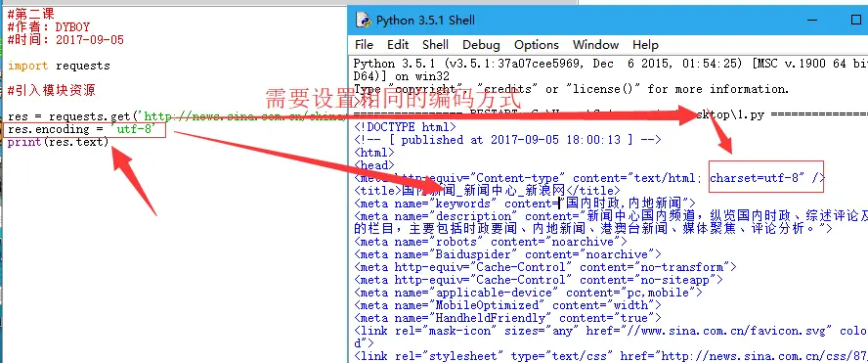The image size is (868, 363).
Task: Click the '<title>' line in shell output
Action: tap(487, 191)
